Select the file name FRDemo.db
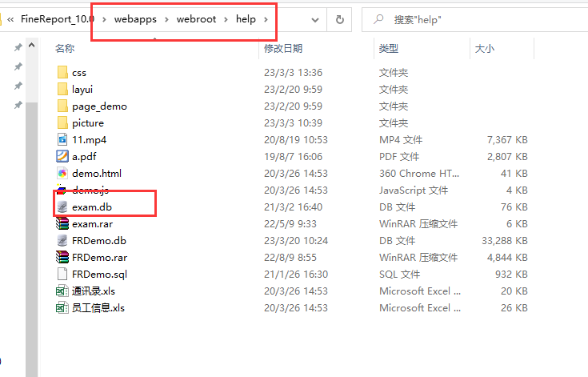This screenshot has width=588, height=377. point(99,240)
